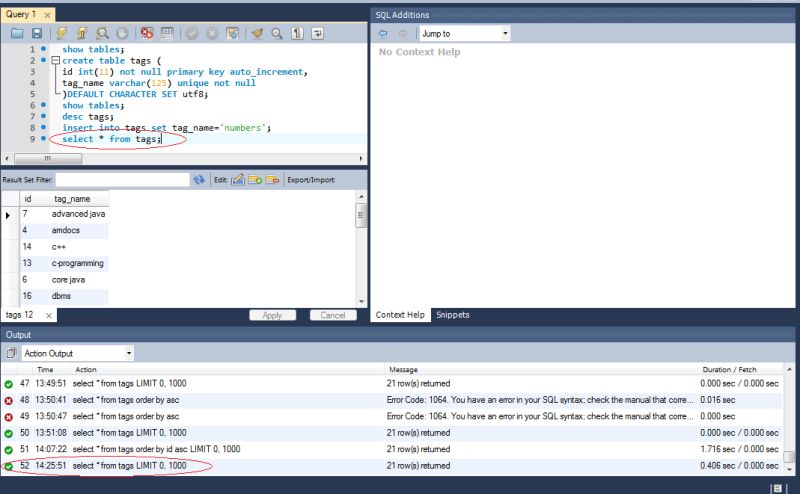Open a SQL script file
Image resolution: width=800 pixels, height=494 pixels.
[x=17, y=34]
